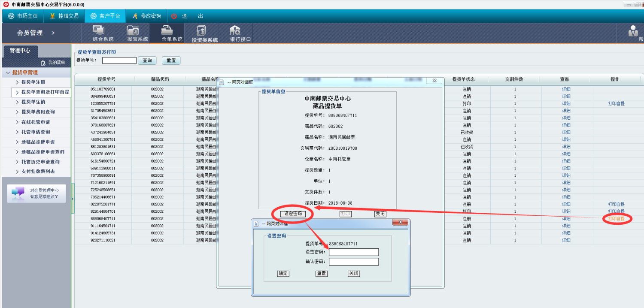Collapse the 提货单管理 tree section
The width and height of the screenshot is (644, 308).
[x=8, y=72]
